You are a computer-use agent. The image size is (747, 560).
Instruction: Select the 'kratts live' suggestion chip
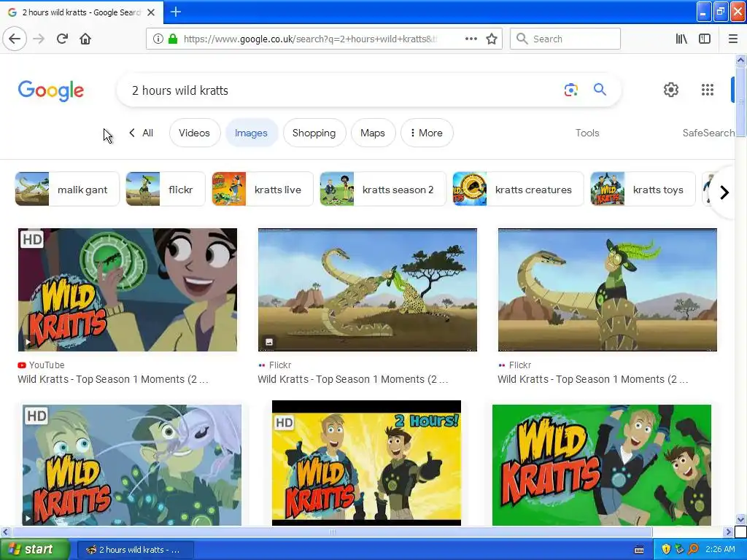pyautogui.click(x=263, y=189)
